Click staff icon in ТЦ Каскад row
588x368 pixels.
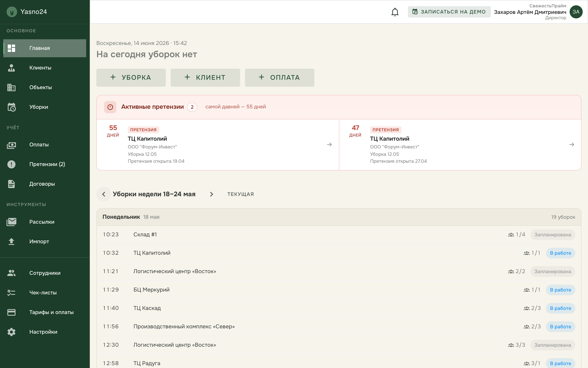click(527, 308)
